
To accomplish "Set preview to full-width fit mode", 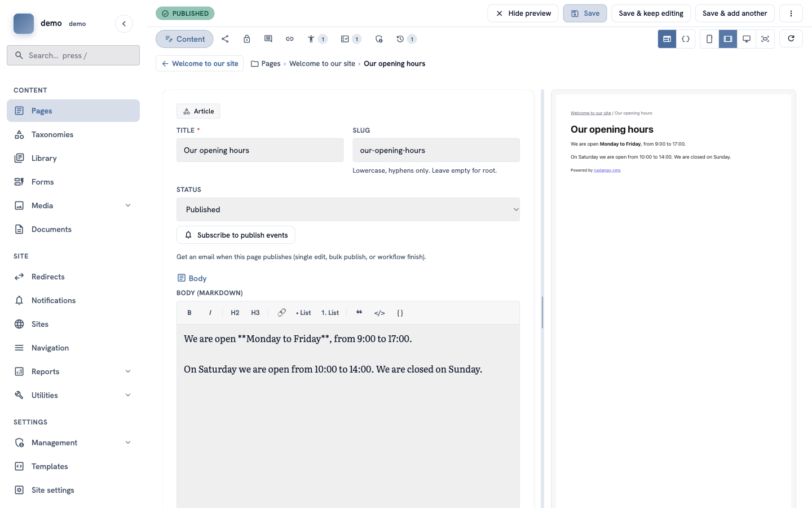I will (x=765, y=39).
